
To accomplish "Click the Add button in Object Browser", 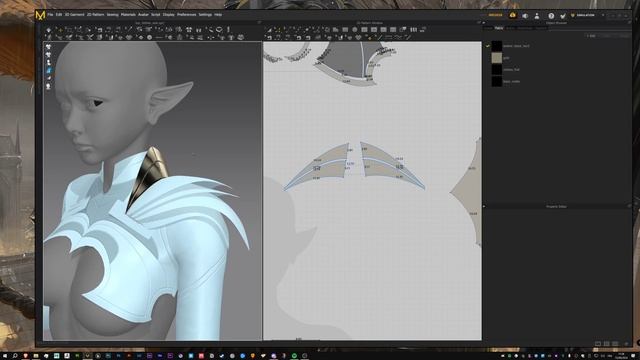I will (x=591, y=36).
